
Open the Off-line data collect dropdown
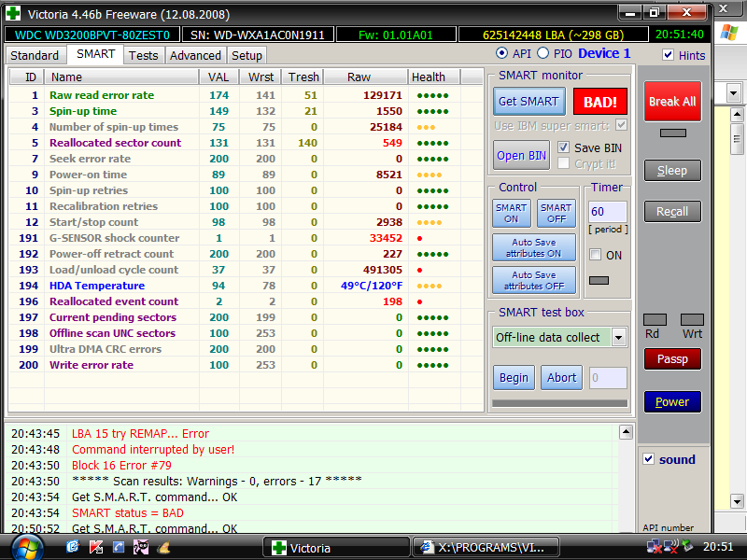click(618, 338)
